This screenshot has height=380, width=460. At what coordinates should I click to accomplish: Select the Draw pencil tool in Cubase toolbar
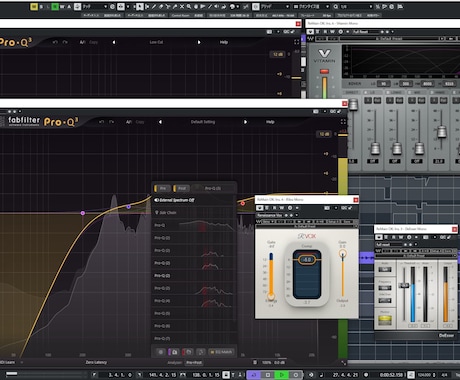(154, 6)
